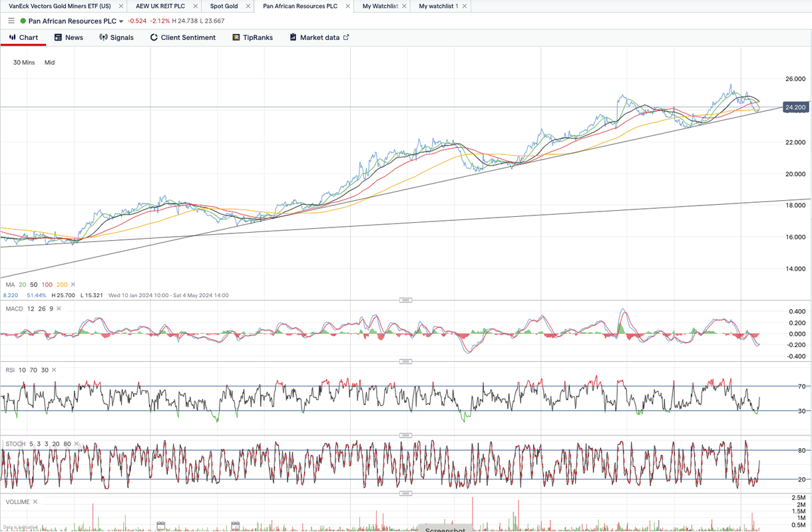This screenshot has height=532, width=812.
Task: Open the Signals section
Action: pyautogui.click(x=116, y=37)
